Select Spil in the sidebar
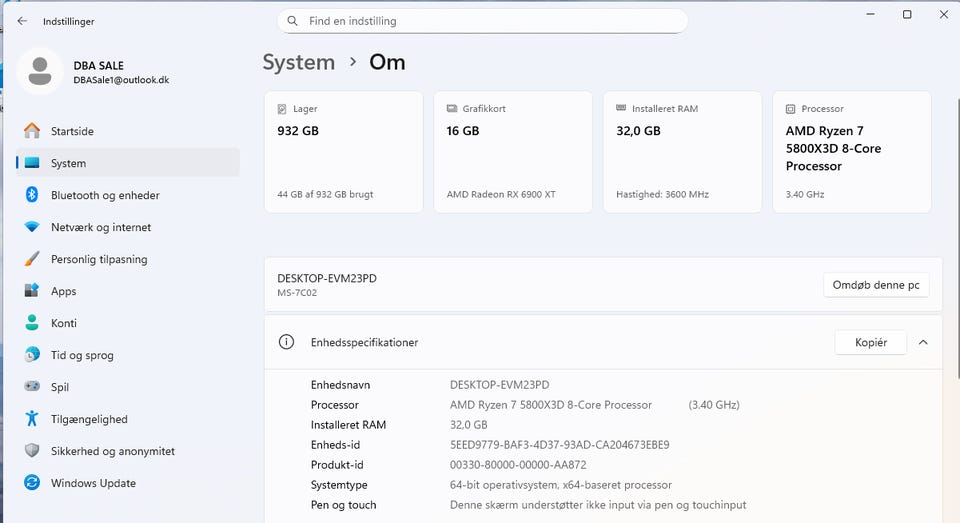960x523 pixels. click(x=59, y=387)
